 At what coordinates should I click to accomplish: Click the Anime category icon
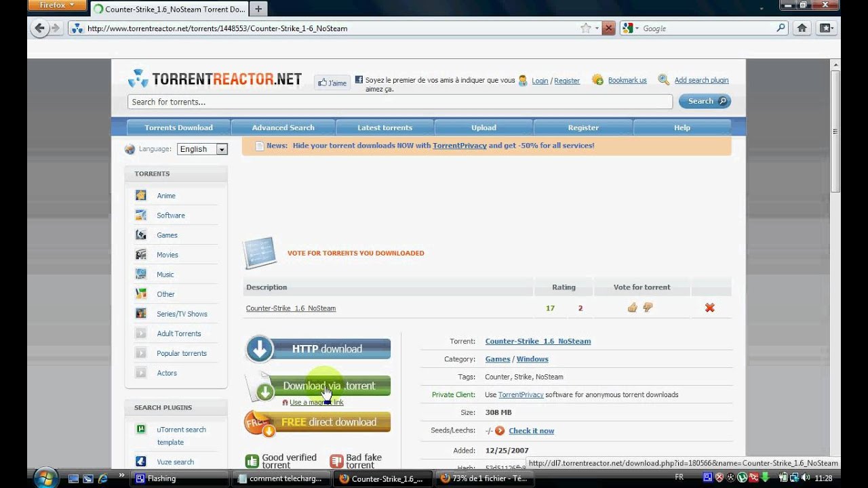pos(140,195)
